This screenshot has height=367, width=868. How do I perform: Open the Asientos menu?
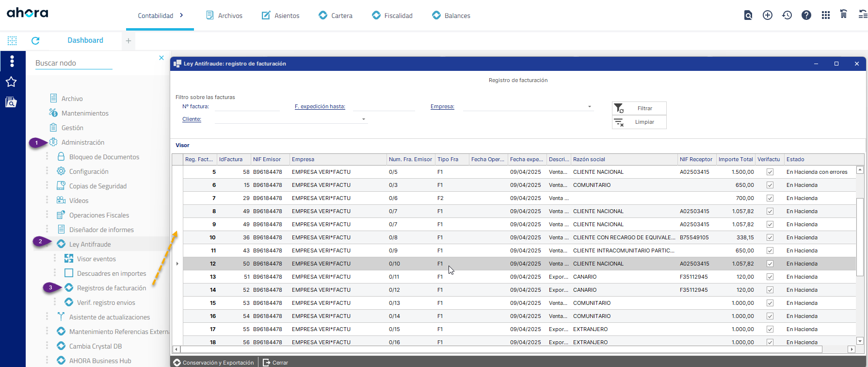coord(281,16)
